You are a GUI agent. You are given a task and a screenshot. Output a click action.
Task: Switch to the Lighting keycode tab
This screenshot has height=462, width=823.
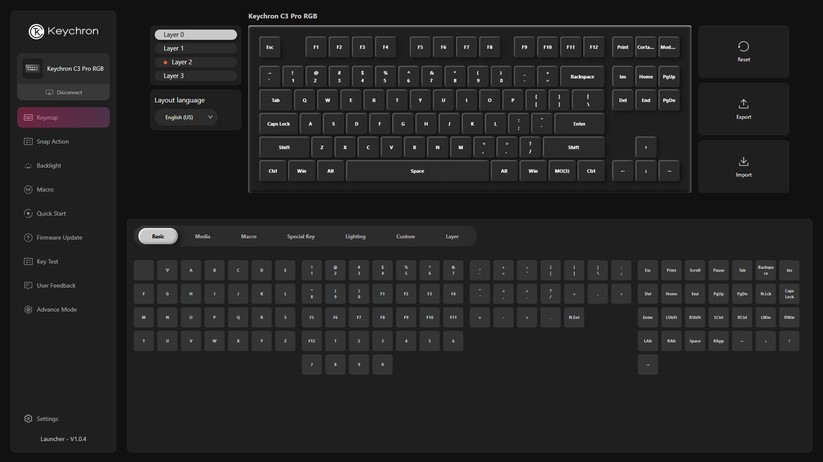click(x=355, y=237)
